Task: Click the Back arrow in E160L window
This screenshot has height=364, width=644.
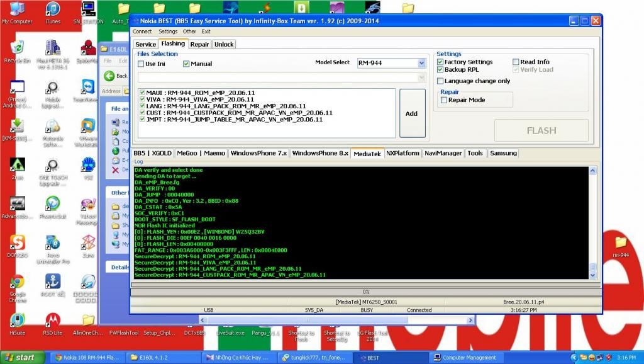Action: pyautogui.click(x=109, y=76)
